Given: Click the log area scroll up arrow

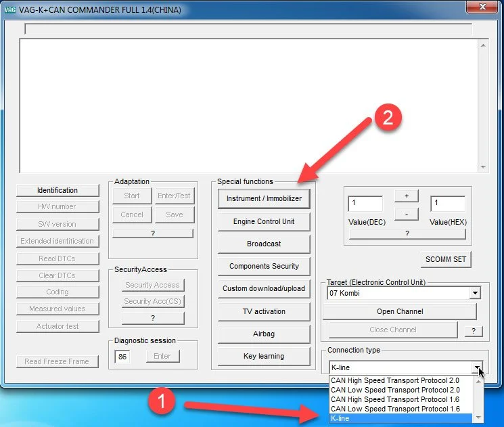Looking at the screenshot, I should pyautogui.click(x=483, y=46).
